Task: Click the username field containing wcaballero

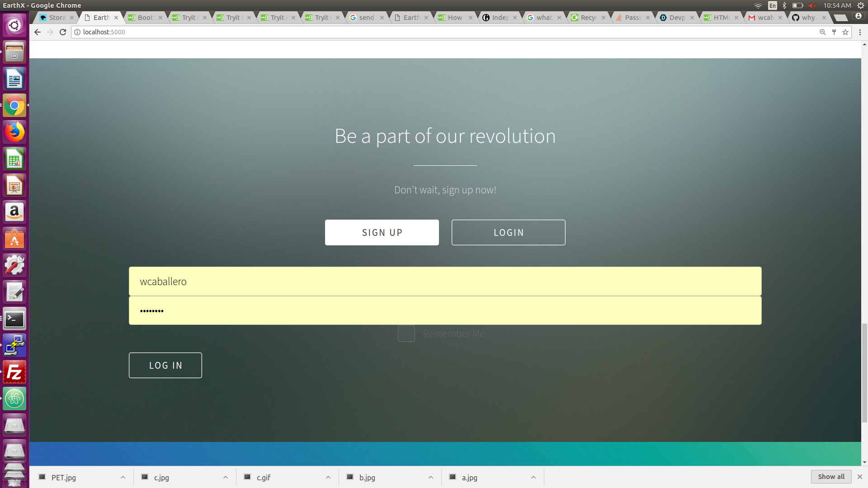Action: point(445,282)
